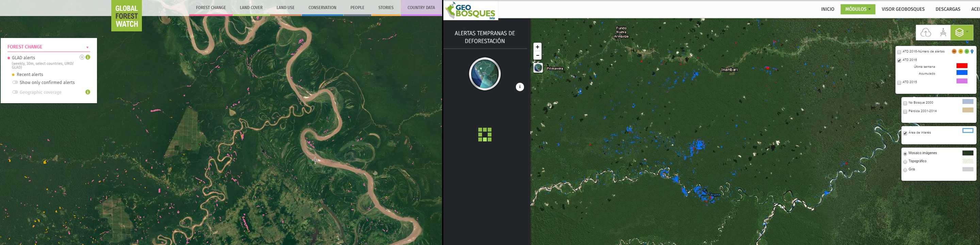Show info for Geographic coverage
980x245 pixels.
[88, 92]
